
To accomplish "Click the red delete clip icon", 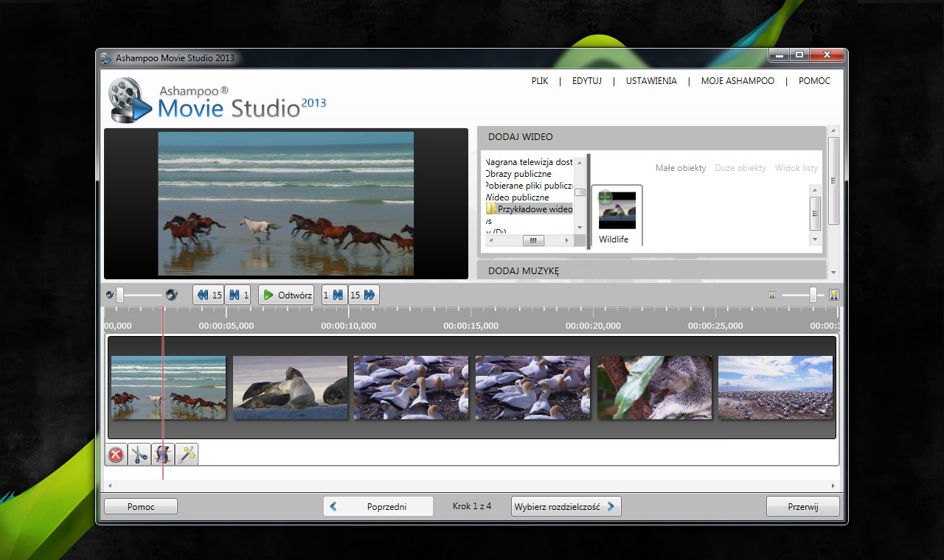I will coord(116,455).
